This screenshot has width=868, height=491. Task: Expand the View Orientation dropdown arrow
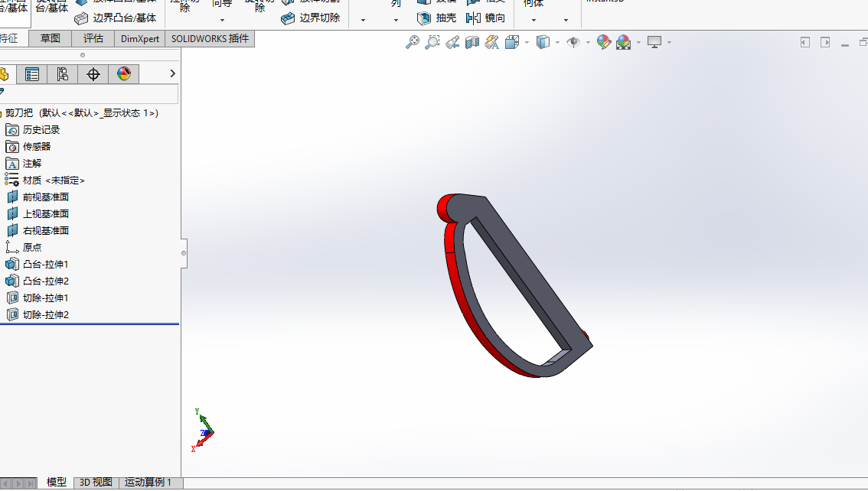pos(527,43)
